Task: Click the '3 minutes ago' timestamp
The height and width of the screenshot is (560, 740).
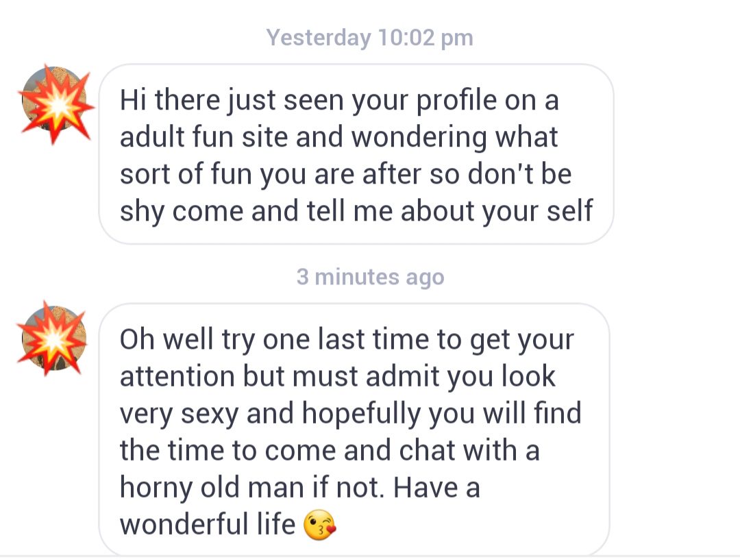Action: coord(370,277)
